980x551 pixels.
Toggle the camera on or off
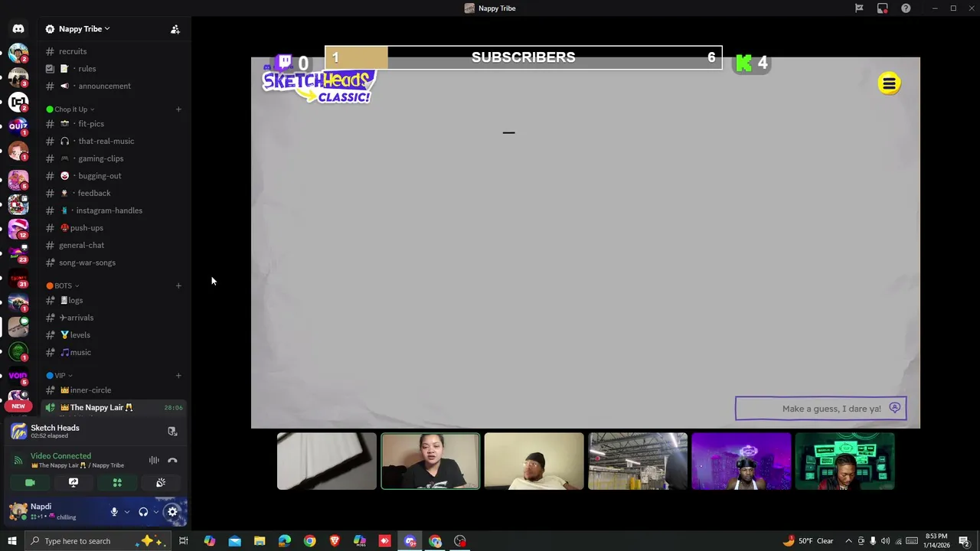click(30, 483)
